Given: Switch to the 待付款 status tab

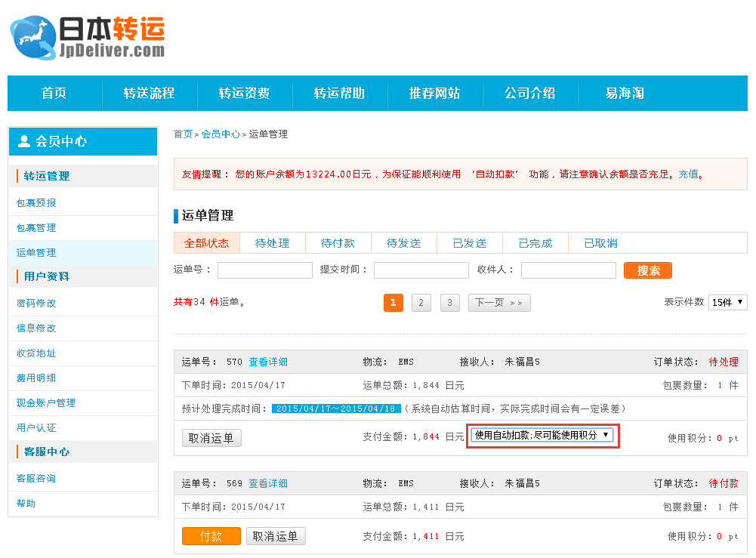Looking at the screenshot, I should [x=338, y=243].
